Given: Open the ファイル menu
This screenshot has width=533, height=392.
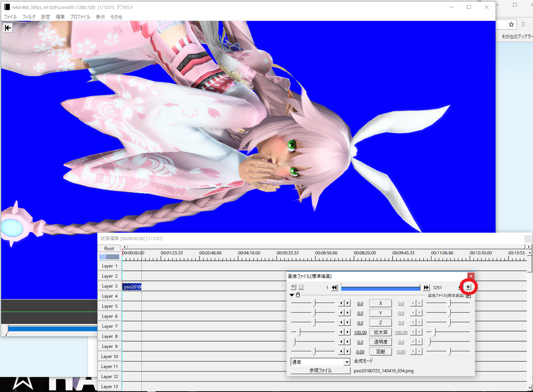Looking at the screenshot, I should point(10,17).
